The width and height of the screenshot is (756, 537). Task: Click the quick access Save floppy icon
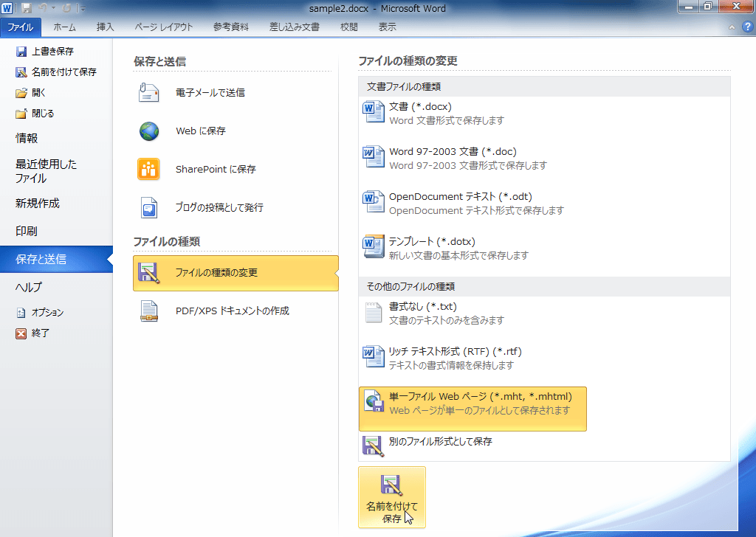pos(27,8)
